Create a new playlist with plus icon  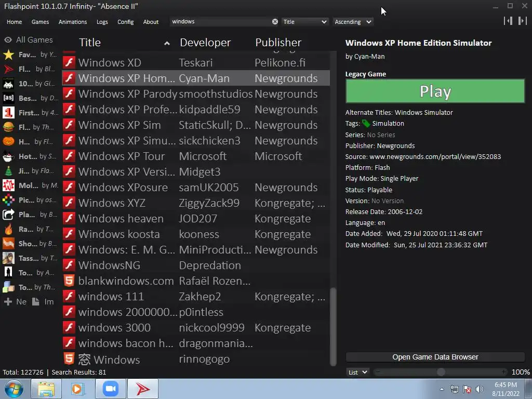point(8,302)
